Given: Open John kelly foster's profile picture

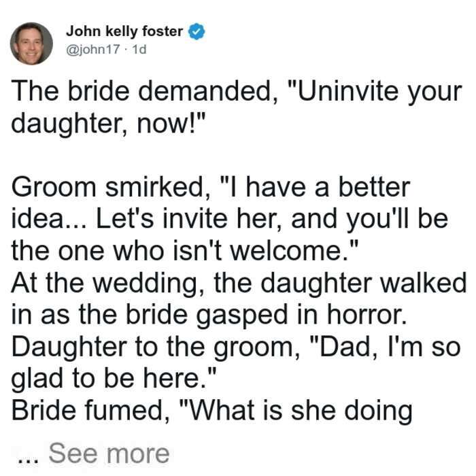Looking at the screenshot, I should click(31, 44).
